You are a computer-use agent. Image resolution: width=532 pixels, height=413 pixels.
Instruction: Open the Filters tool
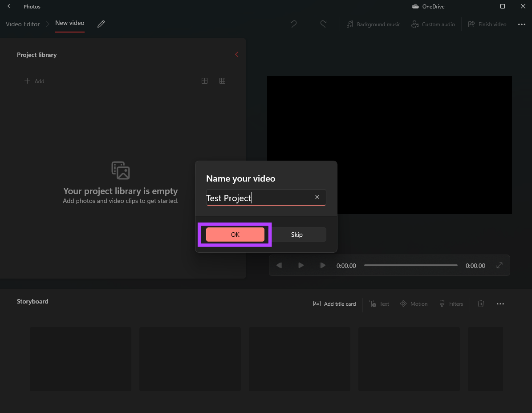click(x=451, y=304)
